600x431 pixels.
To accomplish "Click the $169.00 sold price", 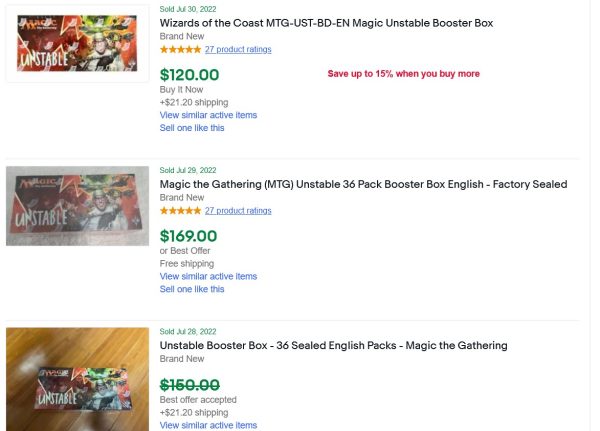I will [x=189, y=237].
